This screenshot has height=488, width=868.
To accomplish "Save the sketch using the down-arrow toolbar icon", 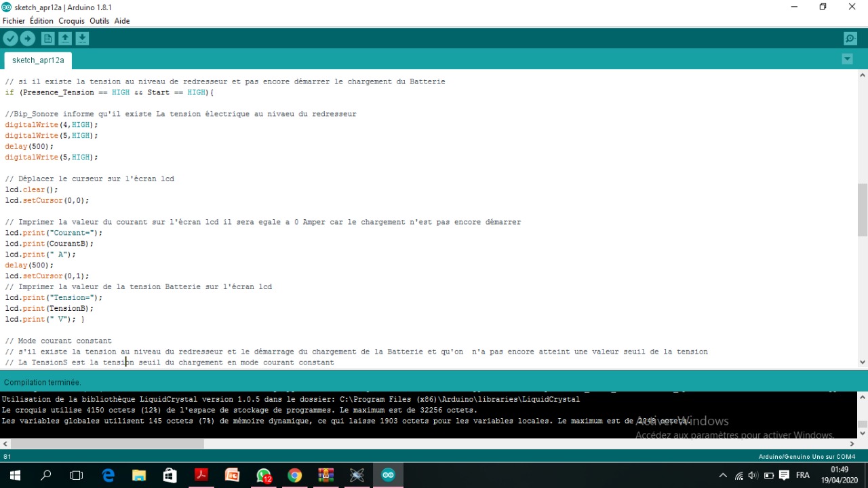I will (82, 39).
